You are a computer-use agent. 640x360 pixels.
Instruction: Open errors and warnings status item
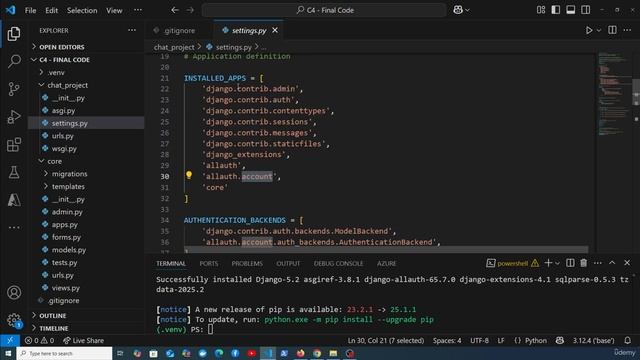(39, 340)
